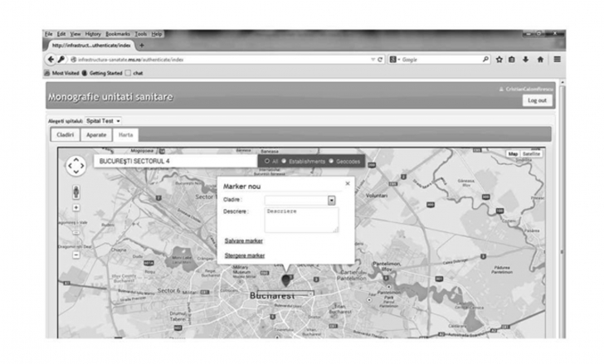Open the browser home page icon

540,60
